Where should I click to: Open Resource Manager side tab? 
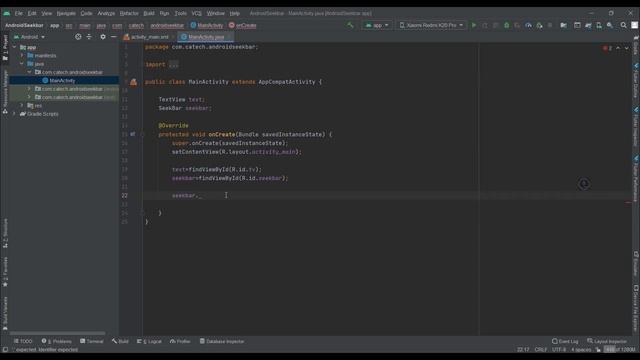5,91
